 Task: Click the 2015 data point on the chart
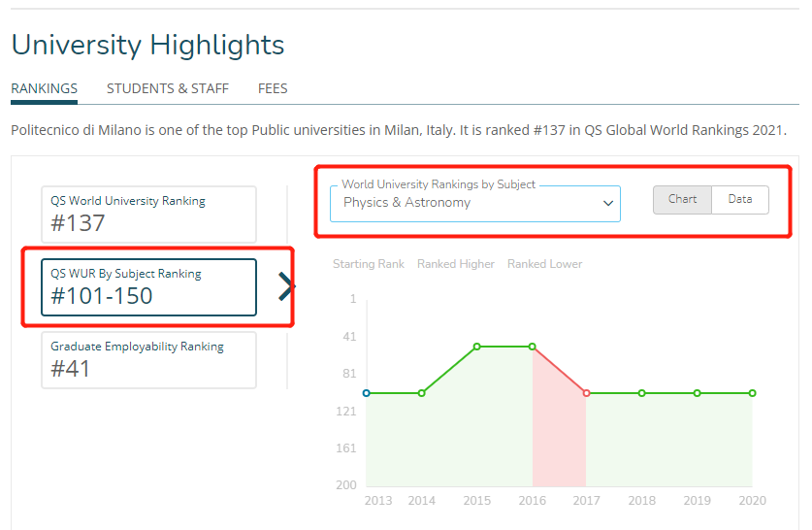pyautogui.click(x=477, y=347)
